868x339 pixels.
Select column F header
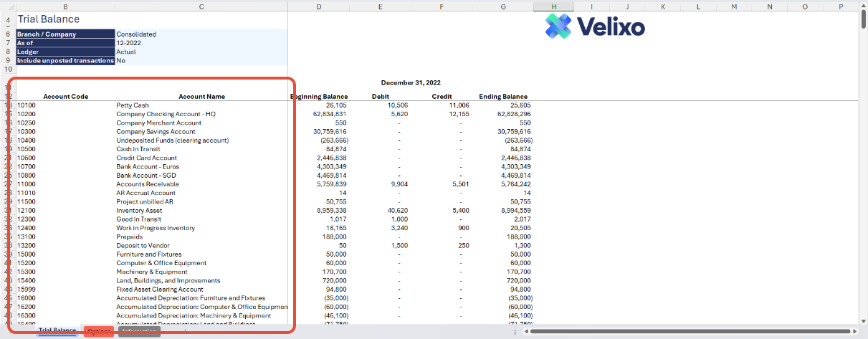tap(442, 6)
